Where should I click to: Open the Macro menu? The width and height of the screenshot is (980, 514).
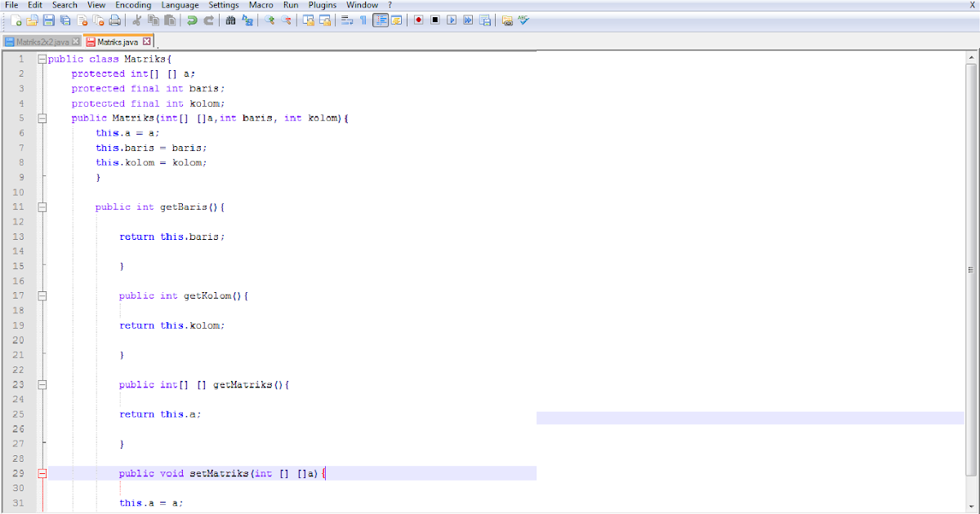[261, 5]
